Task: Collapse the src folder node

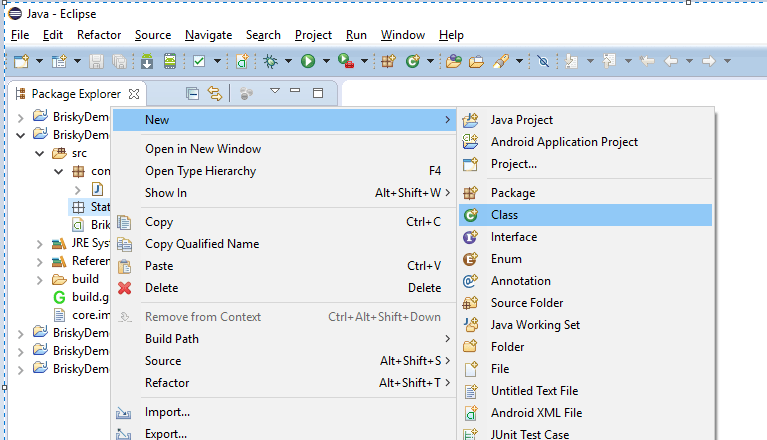Action: tap(40, 154)
